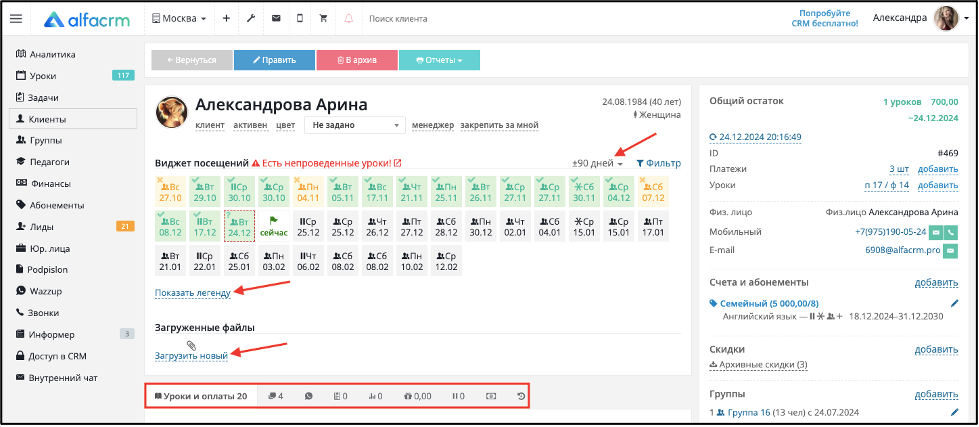The image size is (979, 427).
Task: Open the external link icon after unconducted lessons warning
Action: pyautogui.click(x=398, y=164)
